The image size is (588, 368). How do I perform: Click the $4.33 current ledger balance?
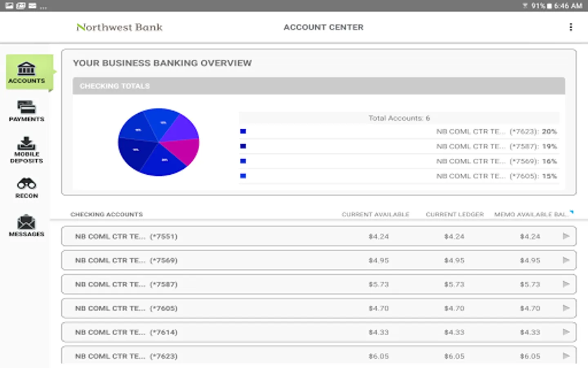(x=454, y=332)
